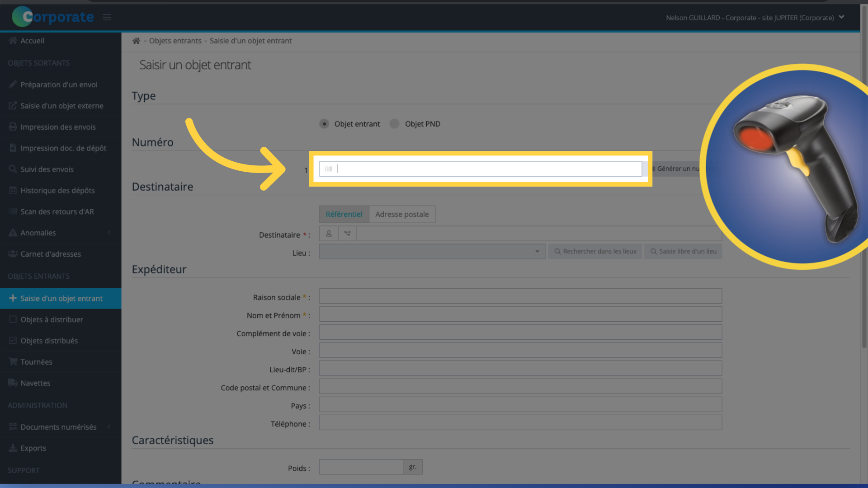Click the Anomalies warning icon

click(13, 232)
